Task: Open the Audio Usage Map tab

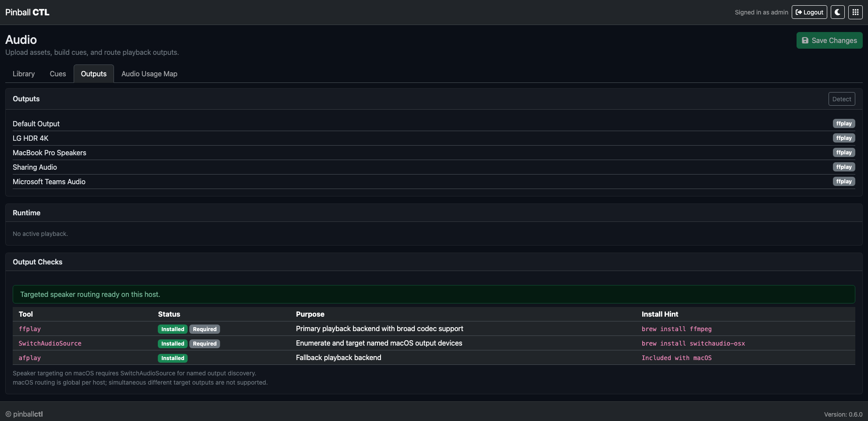Action: coord(149,74)
